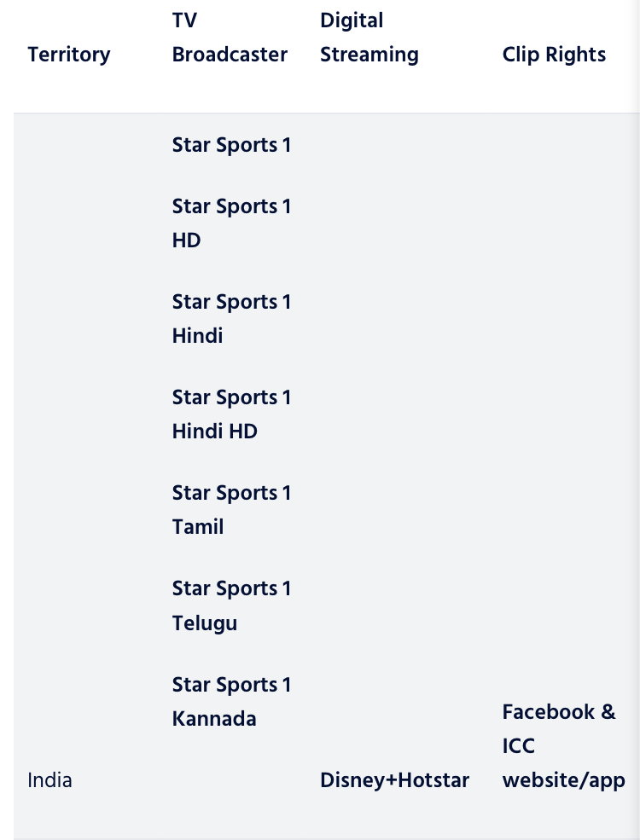Click the first Star Sports 1 entry
The image size is (640, 840).
(231, 145)
